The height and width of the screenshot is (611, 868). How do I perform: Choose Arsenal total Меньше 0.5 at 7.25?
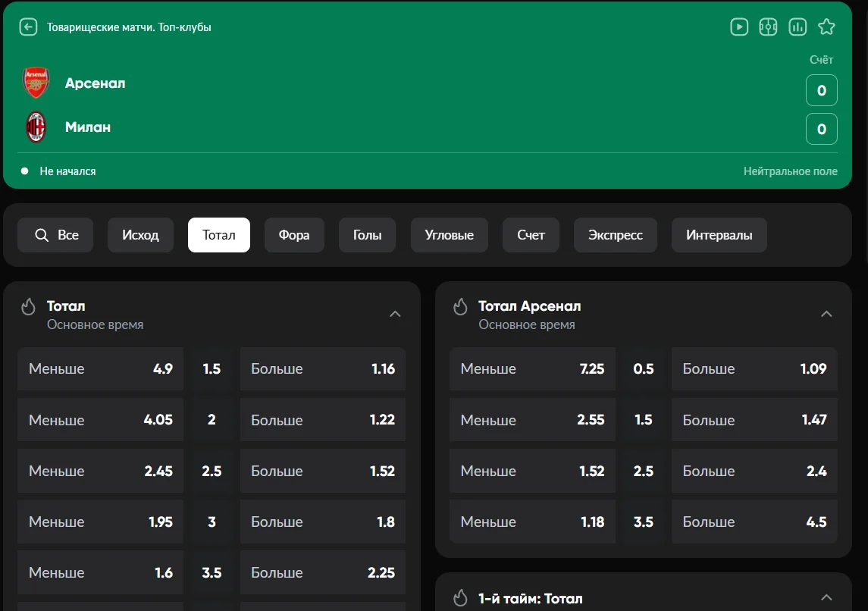pyautogui.click(x=532, y=369)
